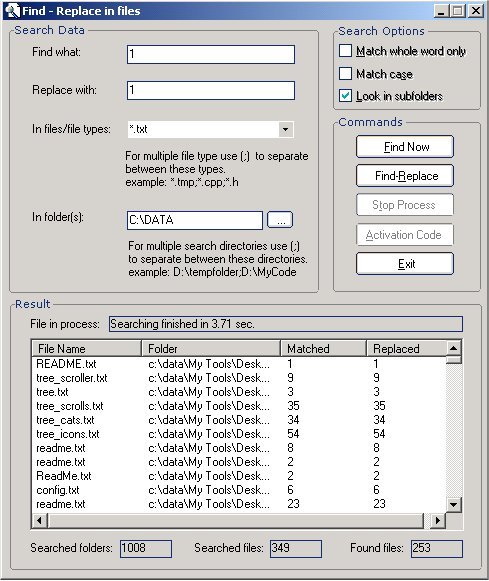This screenshot has width=489, height=581.
Task: Select the tree_scrolls.txt result row
Action: (x=239, y=406)
